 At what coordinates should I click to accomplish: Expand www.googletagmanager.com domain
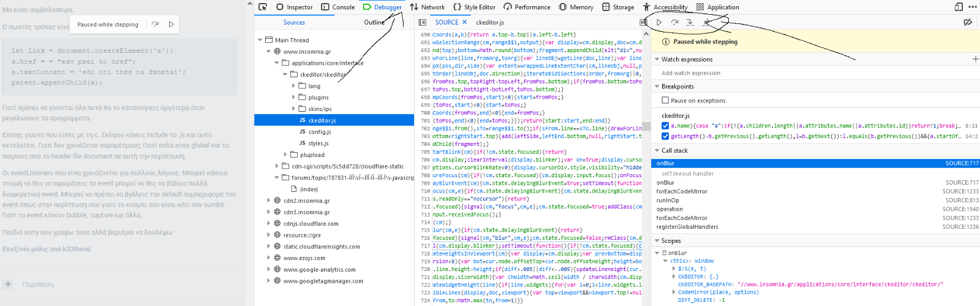268,281
